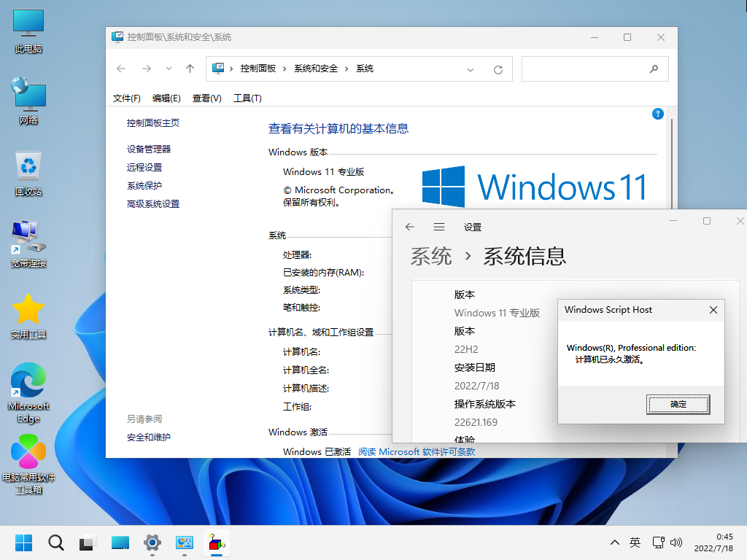Select the 网络 desktop icon
This screenshot has height=560, width=747.
pyautogui.click(x=28, y=101)
